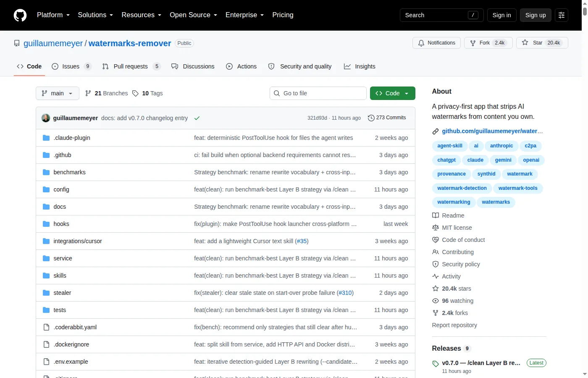Click Report repository link
Image resolution: width=588 pixels, height=378 pixels.
point(454,325)
